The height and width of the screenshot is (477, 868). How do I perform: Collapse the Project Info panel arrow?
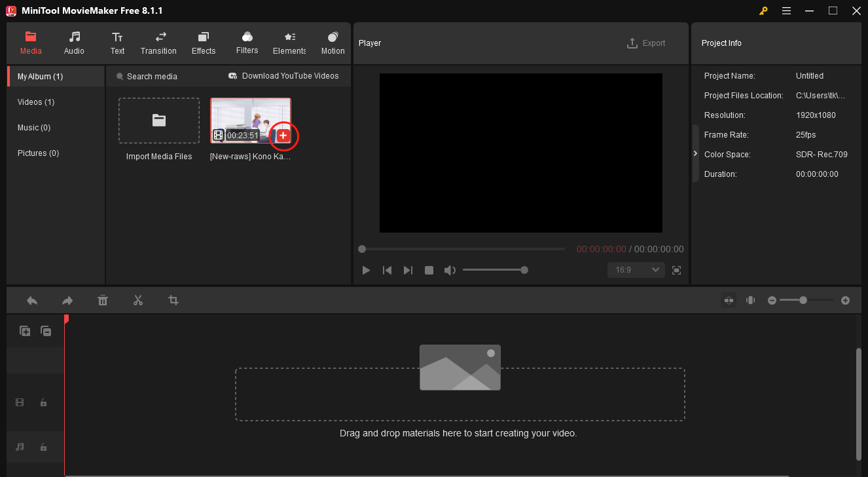[x=695, y=153]
